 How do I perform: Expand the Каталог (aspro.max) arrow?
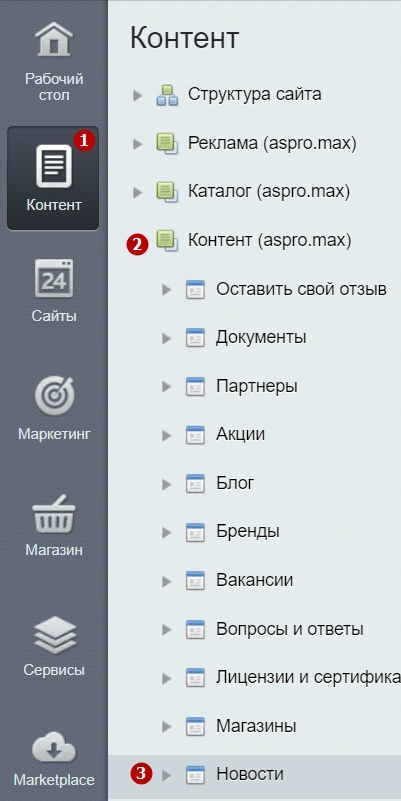(x=137, y=193)
